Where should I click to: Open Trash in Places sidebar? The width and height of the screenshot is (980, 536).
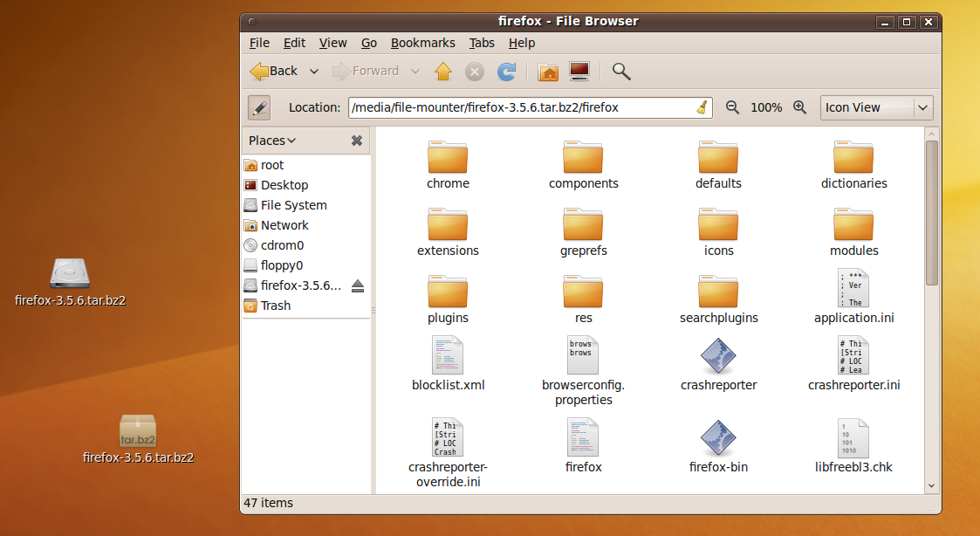click(x=306, y=306)
